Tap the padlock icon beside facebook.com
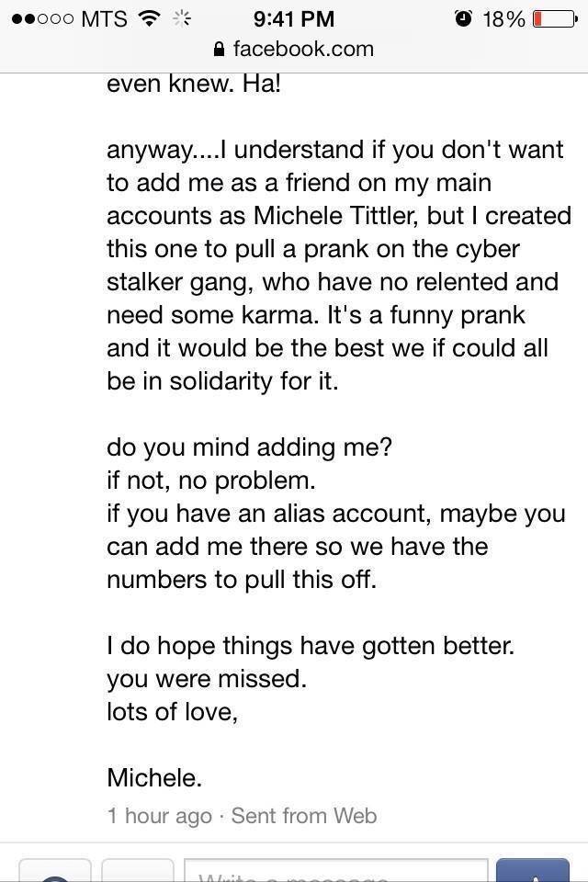The image size is (588, 882). click(218, 49)
